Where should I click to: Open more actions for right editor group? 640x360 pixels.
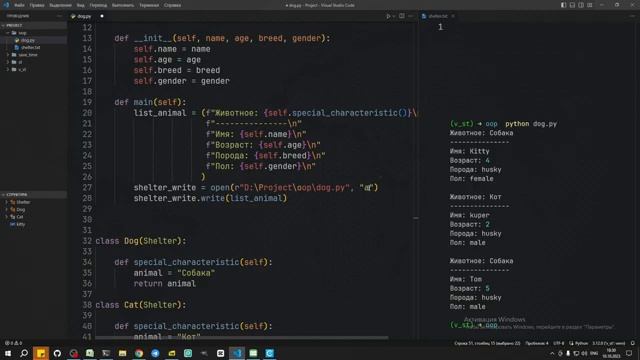632,16
